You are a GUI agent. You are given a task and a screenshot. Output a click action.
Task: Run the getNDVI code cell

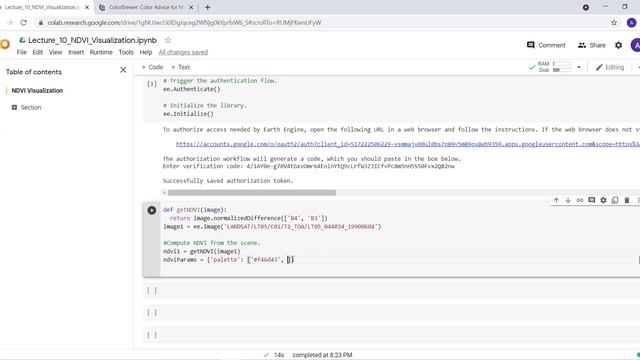pos(151,210)
